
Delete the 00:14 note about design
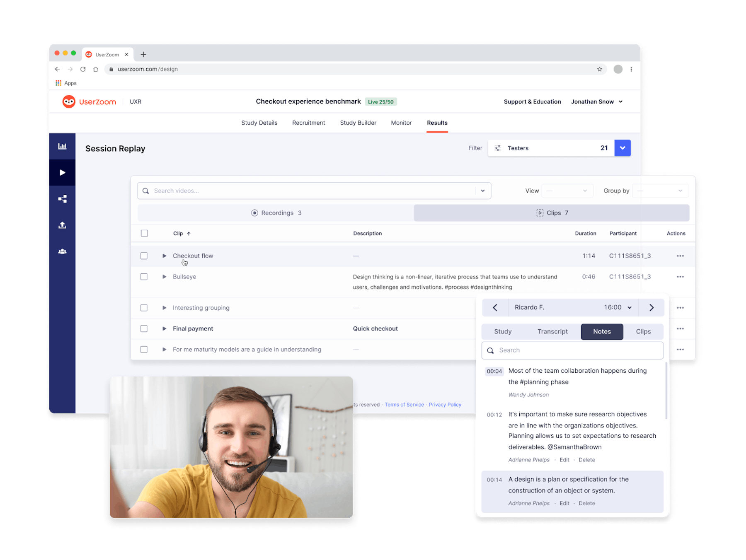click(x=586, y=503)
